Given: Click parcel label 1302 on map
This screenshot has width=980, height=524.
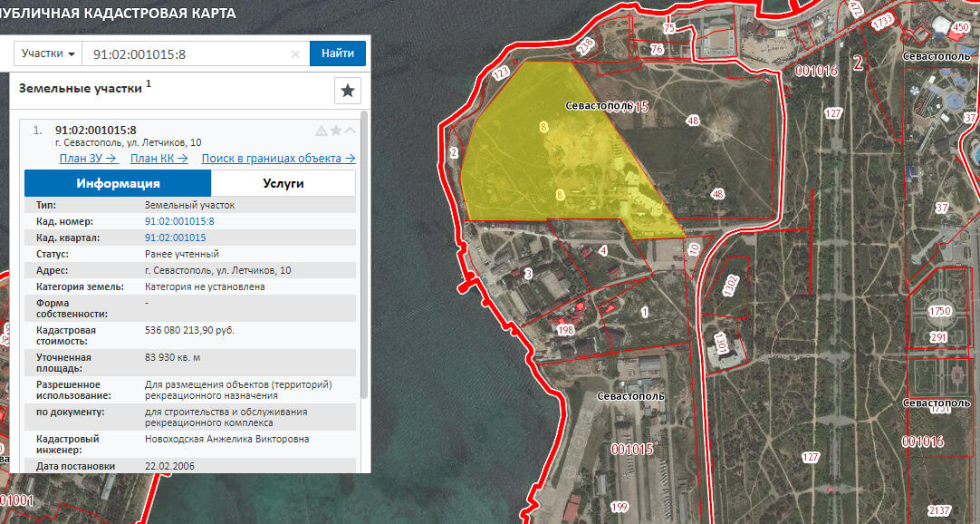Looking at the screenshot, I should point(731,286).
